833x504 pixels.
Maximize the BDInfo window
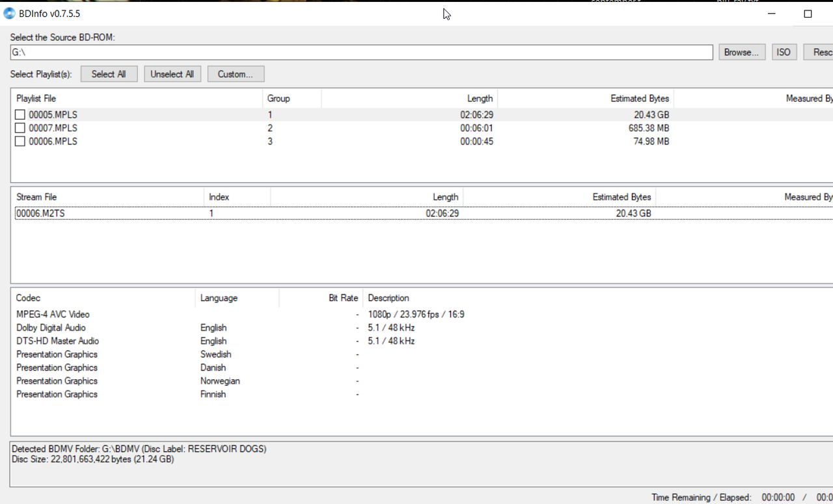[x=808, y=14]
